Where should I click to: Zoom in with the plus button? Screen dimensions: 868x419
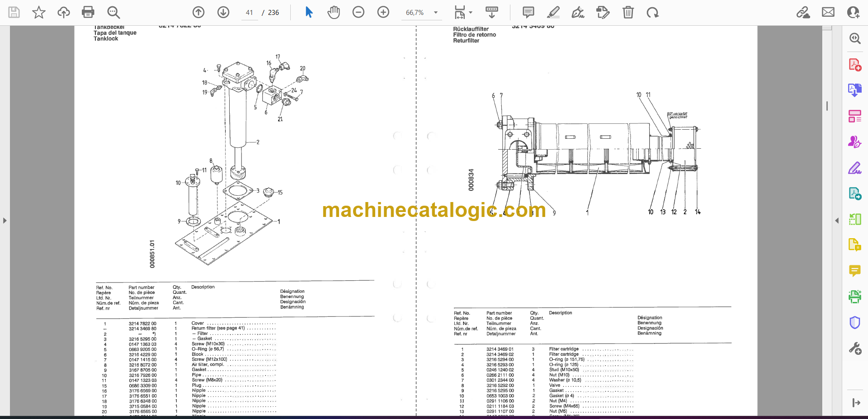(383, 12)
